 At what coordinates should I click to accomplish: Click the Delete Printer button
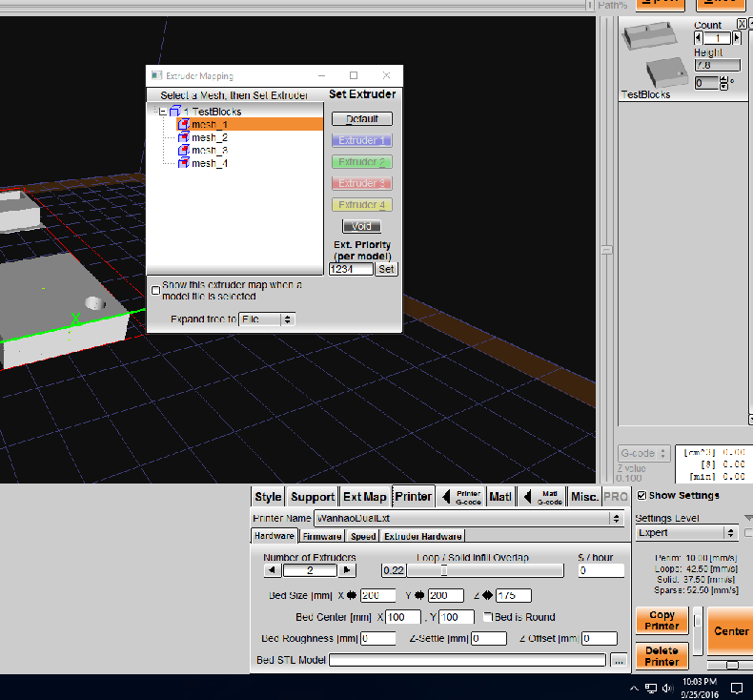click(661, 656)
